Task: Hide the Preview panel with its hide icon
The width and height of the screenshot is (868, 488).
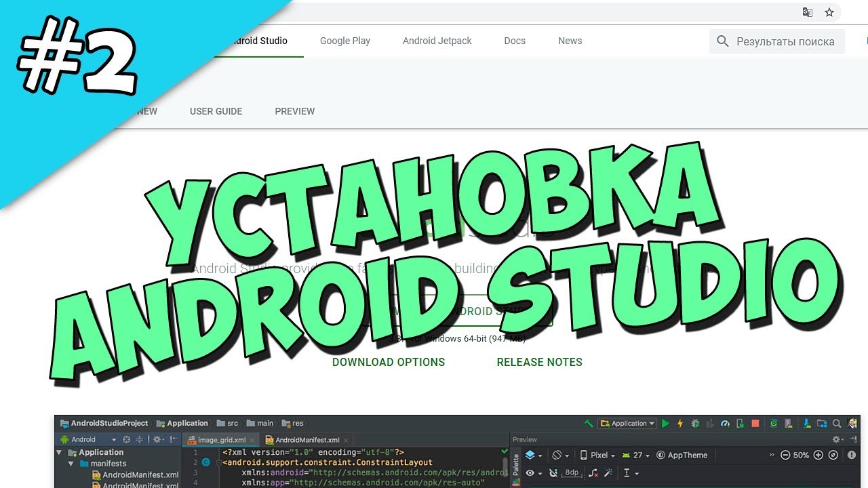Action: click(853, 439)
